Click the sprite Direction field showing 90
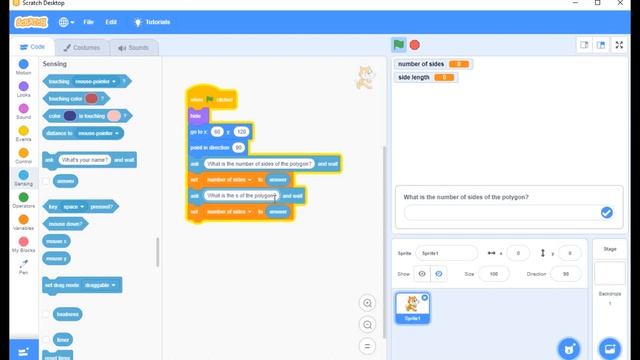 click(566, 274)
